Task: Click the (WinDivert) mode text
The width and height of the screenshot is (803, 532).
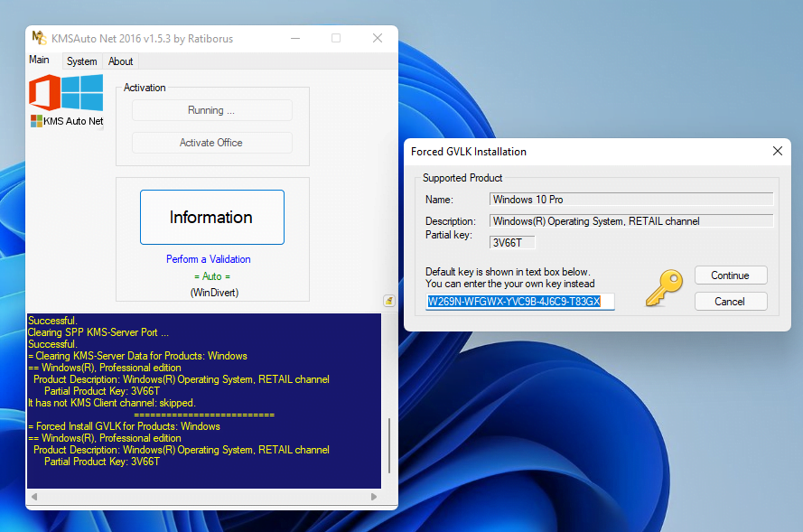Action: [x=215, y=293]
